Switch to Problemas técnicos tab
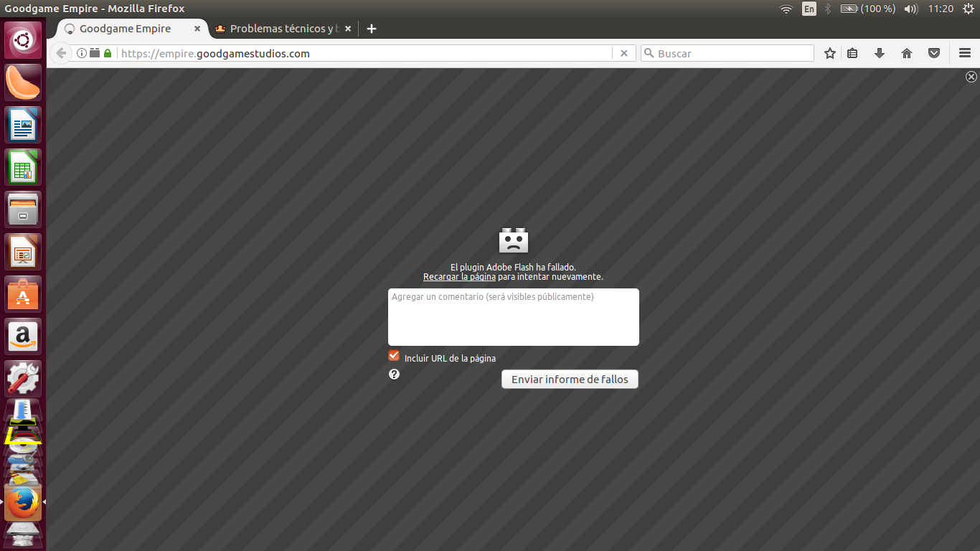The width and height of the screenshot is (980, 551). pyautogui.click(x=286, y=29)
